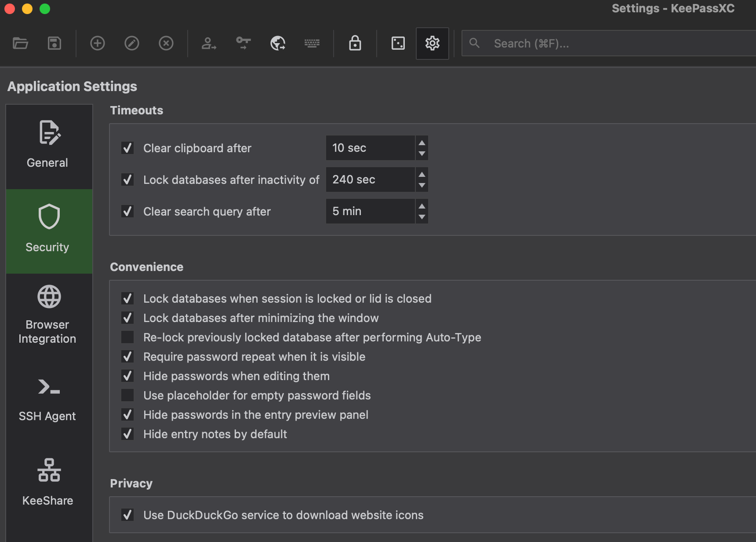Click the Copy Username toolbar icon

(x=209, y=43)
